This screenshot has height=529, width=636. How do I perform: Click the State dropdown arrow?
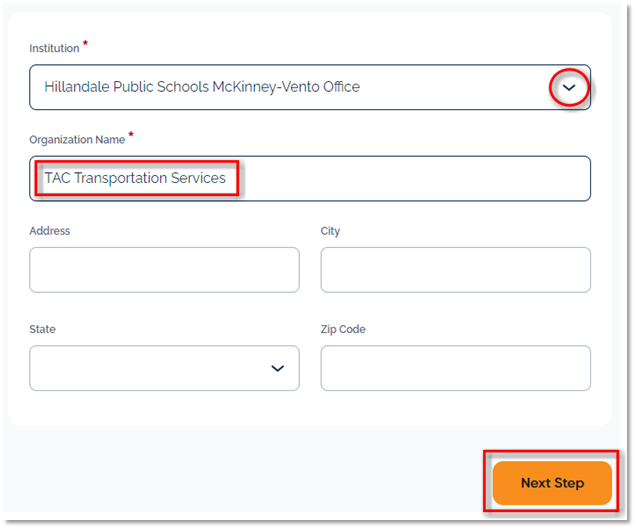278,368
